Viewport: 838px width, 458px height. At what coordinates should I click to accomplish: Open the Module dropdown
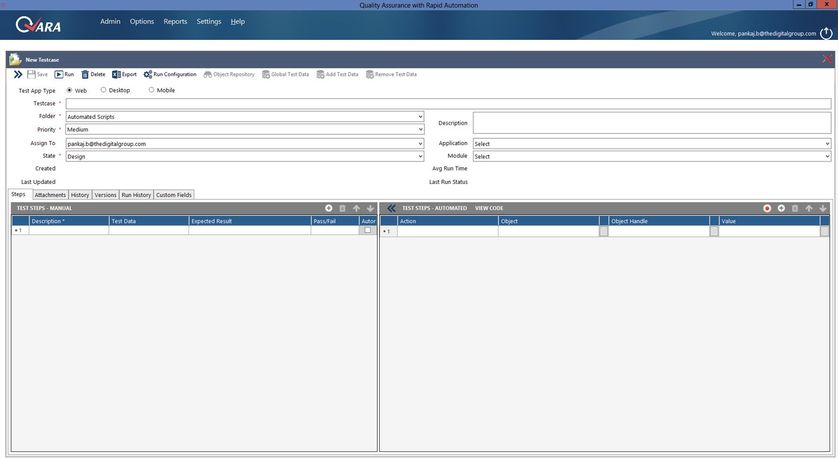652,157
